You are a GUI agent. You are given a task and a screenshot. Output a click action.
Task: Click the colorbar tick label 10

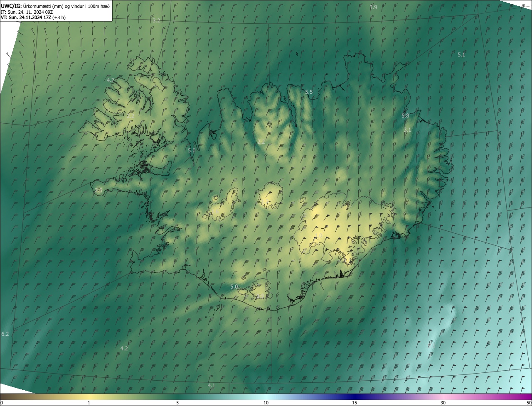[x=266, y=403]
